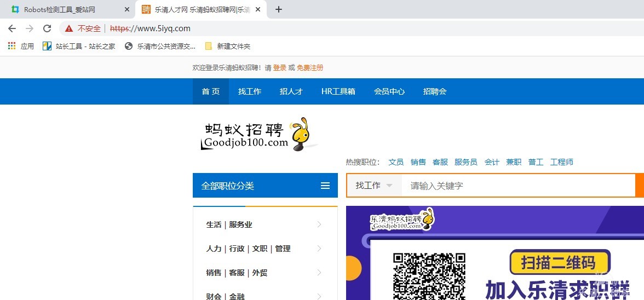This screenshot has height=300, width=644.
Task: Expand the 财会 | 金融 category chevron
Action: pyautogui.click(x=319, y=296)
